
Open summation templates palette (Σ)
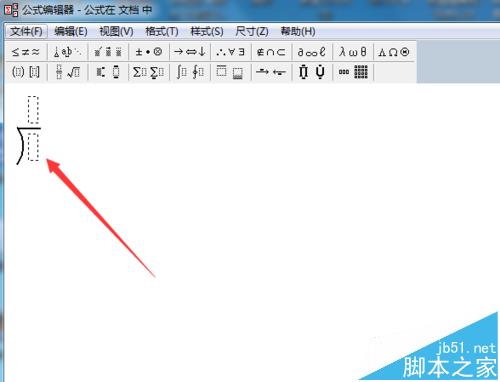tap(149, 72)
